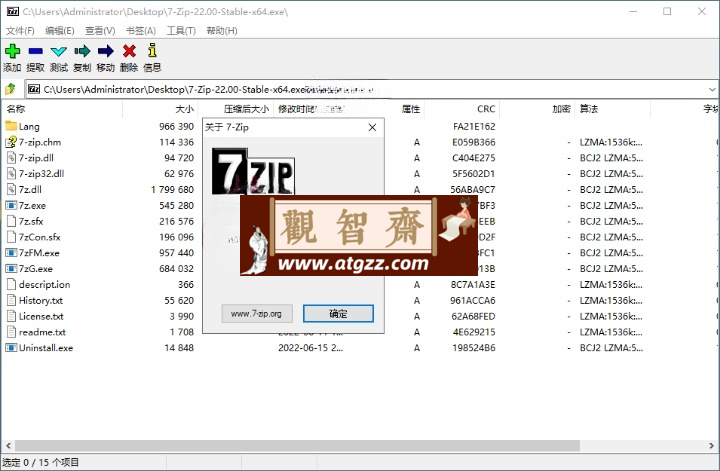
Task: Click the 7zFM.exe application icon
Action: [x=11, y=252]
